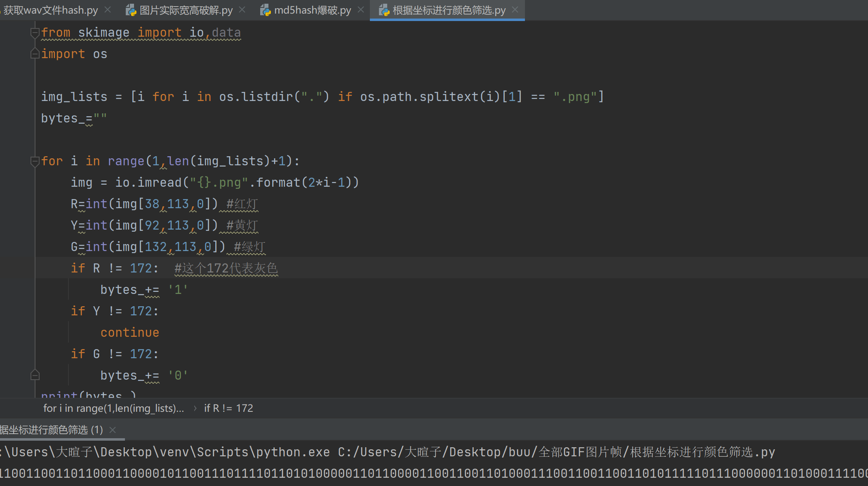Image resolution: width=868 pixels, height=486 pixels.
Task: Click Python icon on 根据坐标进行颜色筛选.py tab
Action: click(x=384, y=10)
